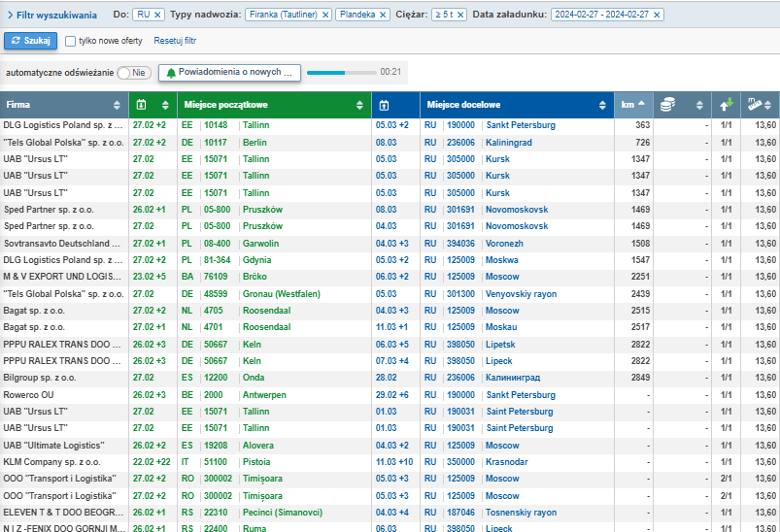Viewport: 780px width, 532px height.
Task: Check the tylko nowe oferty checkbox
Action: [x=71, y=42]
